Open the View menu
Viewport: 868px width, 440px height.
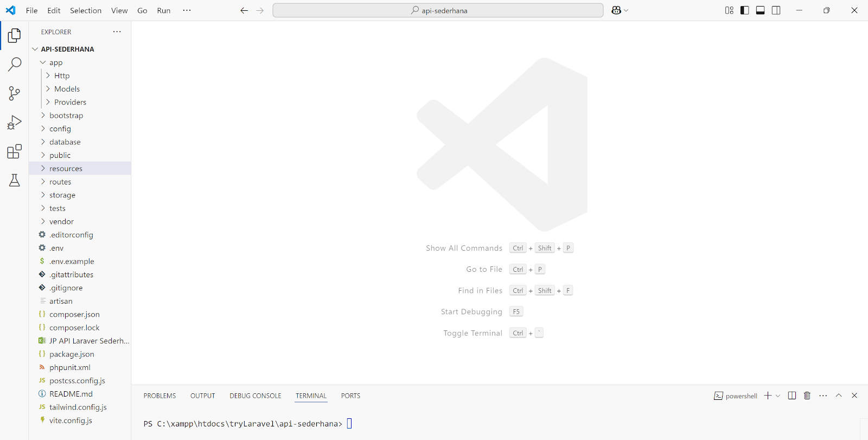tap(119, 10)
